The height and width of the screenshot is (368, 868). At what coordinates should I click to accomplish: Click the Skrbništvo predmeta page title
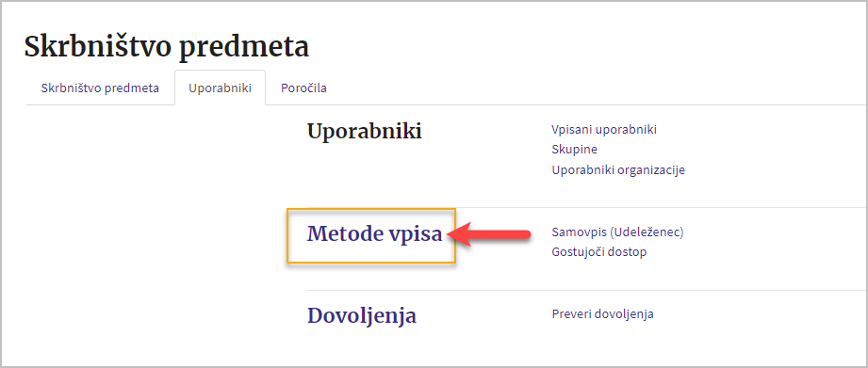[x=167, y=46]
